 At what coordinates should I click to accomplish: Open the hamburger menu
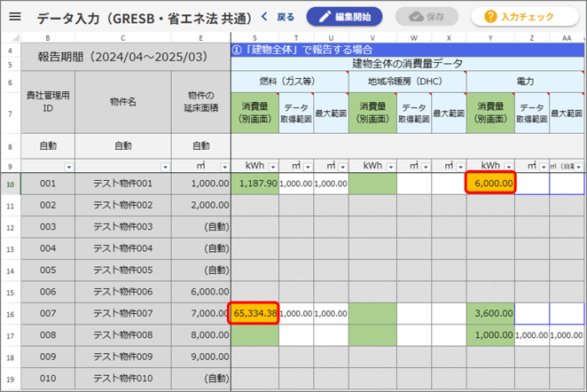pyautogui.click(x=15, y=17)
